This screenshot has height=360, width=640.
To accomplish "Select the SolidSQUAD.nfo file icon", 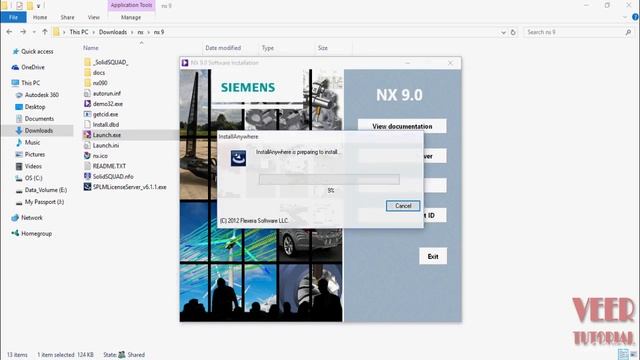I will pyautogui.click(x=87, y=176).
